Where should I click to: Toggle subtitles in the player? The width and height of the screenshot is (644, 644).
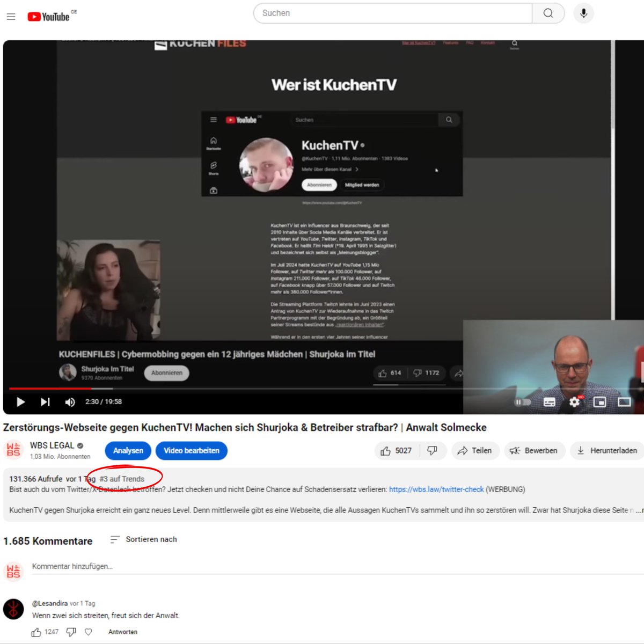[x=550, y=401]
